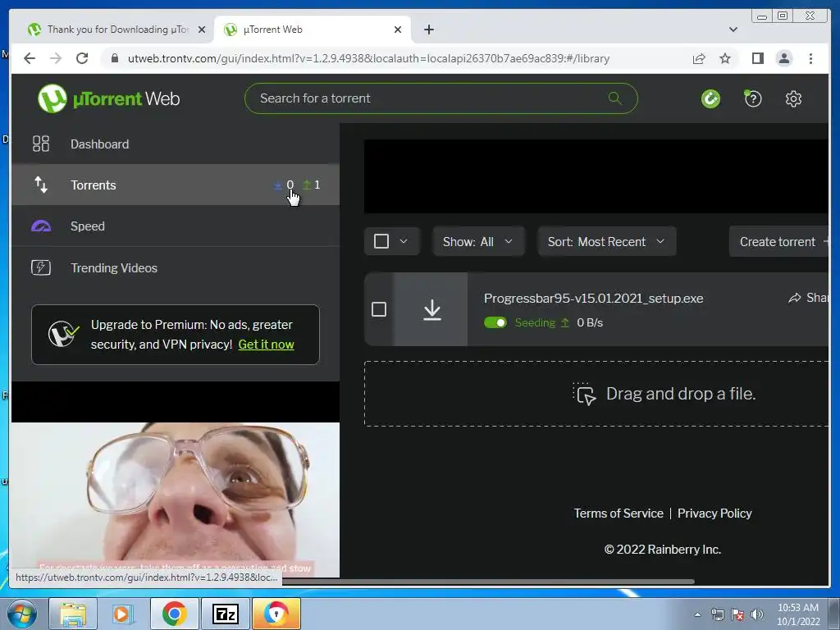Close the µTorrent Web tab
Screen dimensions: 840x630
[398, 30]
